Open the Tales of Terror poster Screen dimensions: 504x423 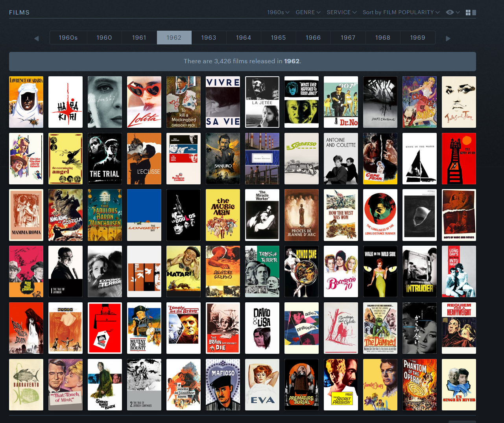point(262,272)
